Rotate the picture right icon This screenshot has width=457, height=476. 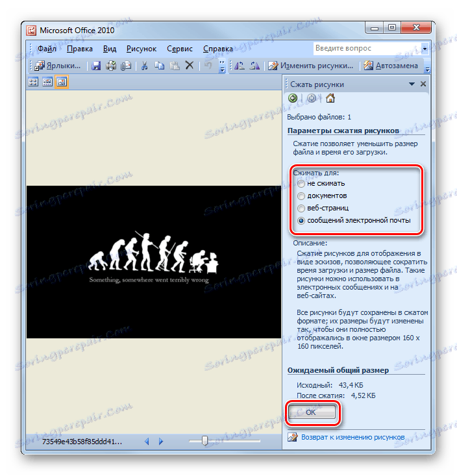point(254,66)
